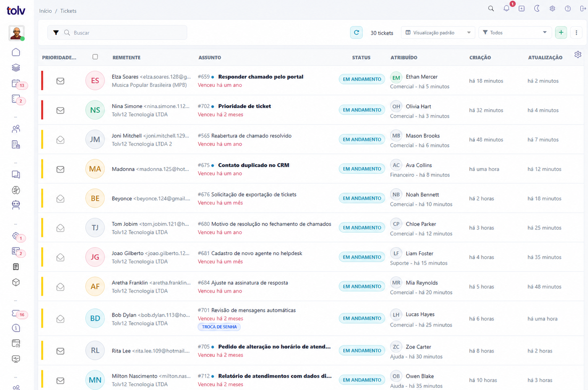Click the NS avatar of Nina Simone
Viewport: 588px width, 390px height.
point(95,110)
